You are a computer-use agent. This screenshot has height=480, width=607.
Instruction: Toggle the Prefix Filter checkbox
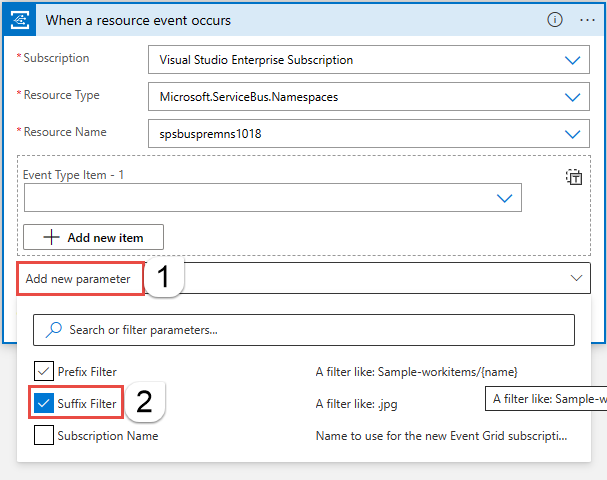(x=44, y=372)
